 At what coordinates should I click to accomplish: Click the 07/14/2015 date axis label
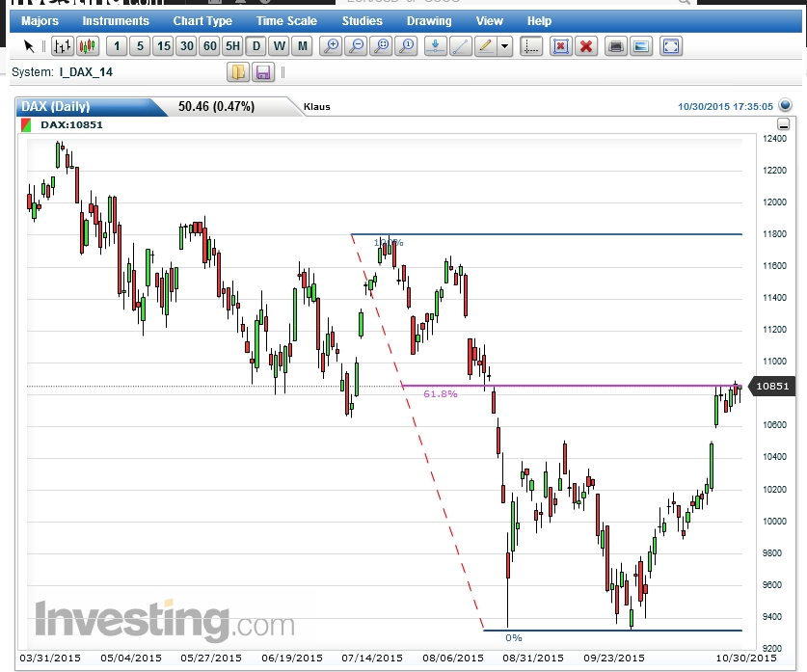(372, 659)
